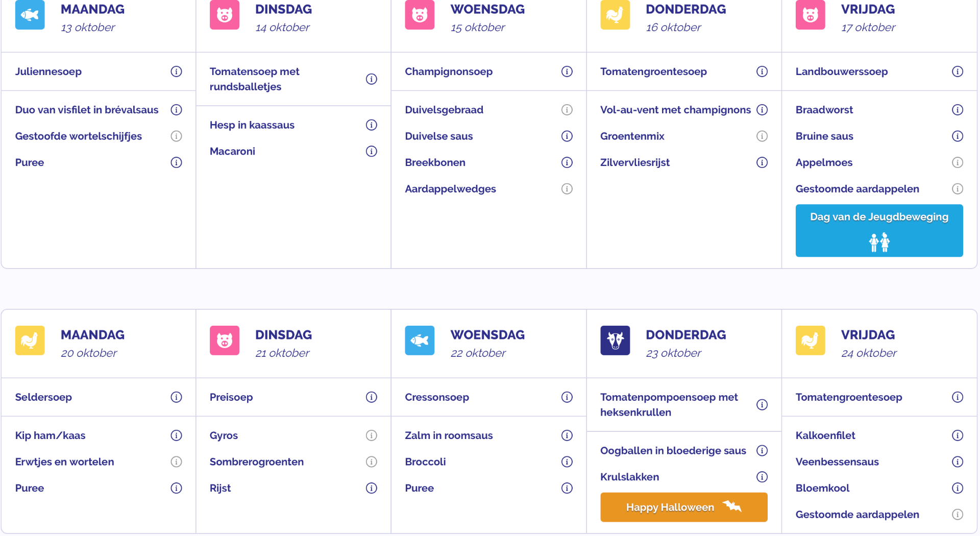Click the Maandag 20 oktober heading
Viewport: 980px width, 536px height.
pyautogui.click(x=92, y=335)
